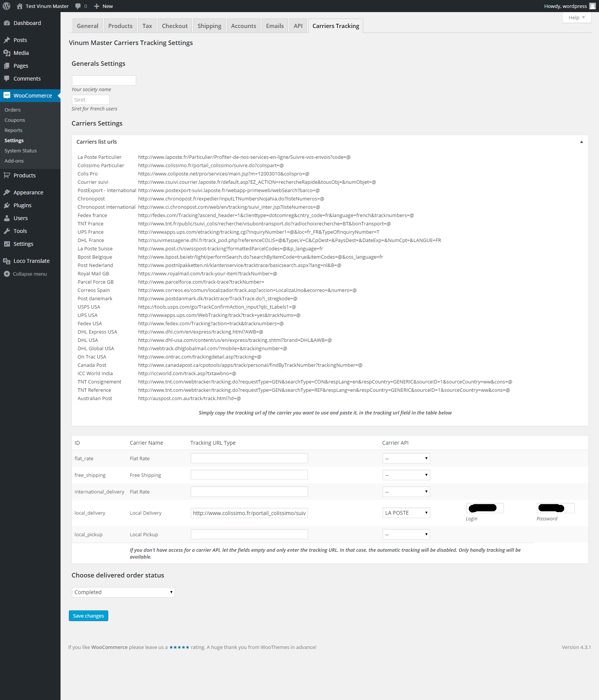Click the user avatar icon
This screenshot has width=599, height=700.
[593, 6]
